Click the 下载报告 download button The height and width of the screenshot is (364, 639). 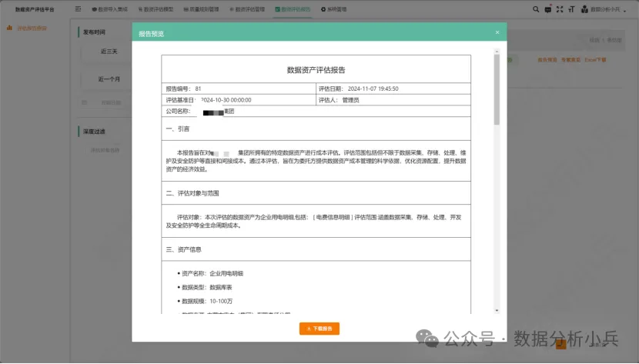point(319,329)
